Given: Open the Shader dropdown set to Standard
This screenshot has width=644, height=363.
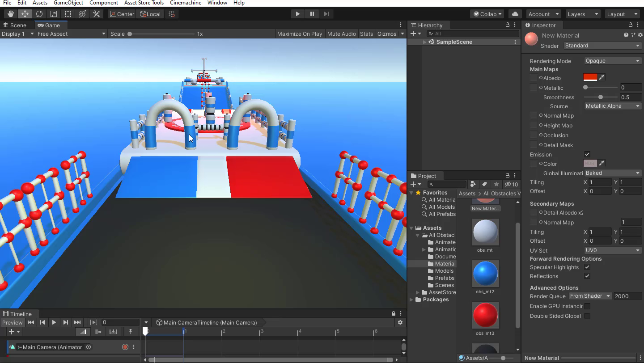Looking at the screenshot, I should (602, 46).
